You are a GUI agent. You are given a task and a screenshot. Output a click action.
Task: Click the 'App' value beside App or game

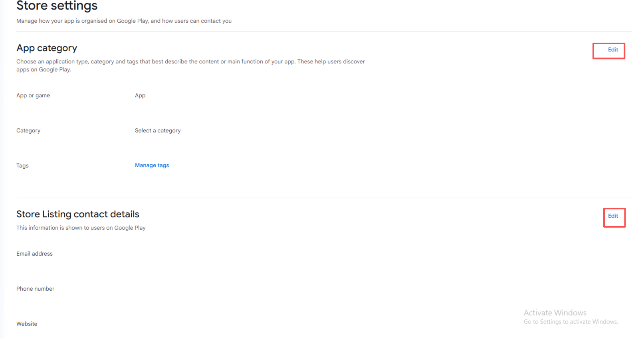(x=140, y=95)
